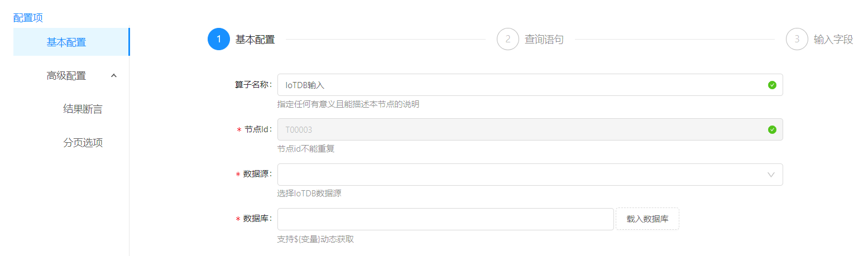Screen dimensions: 868x256
Task: Go to 分页选项 in sidebar
Action: [83, 143]
